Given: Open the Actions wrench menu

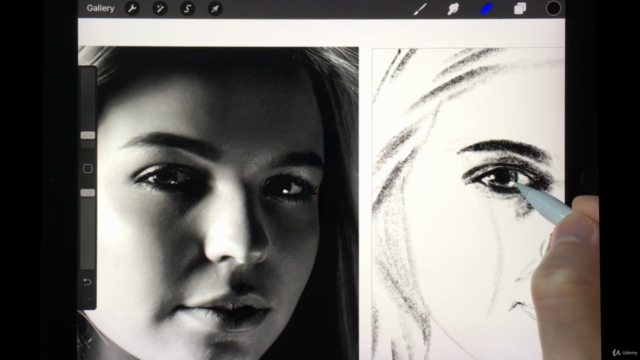Looking at the screenshot, I should pyautogui.click(x=132, y=9).
